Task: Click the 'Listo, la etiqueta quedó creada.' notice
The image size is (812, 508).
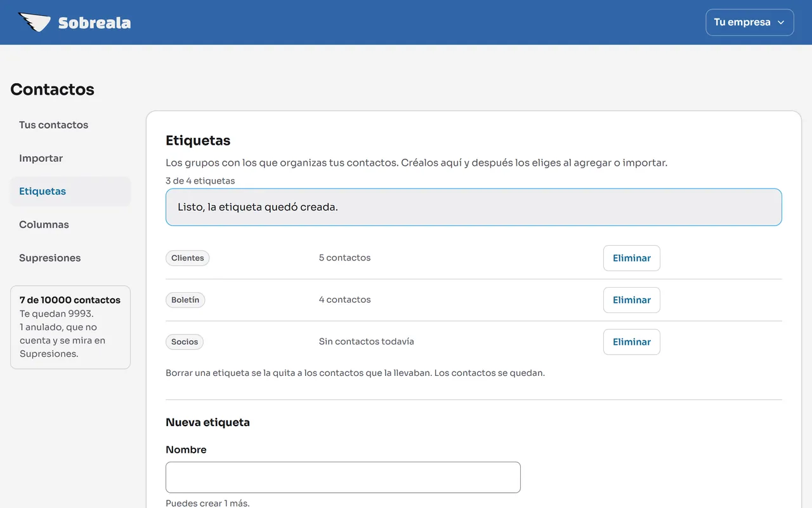Action: 474,207
